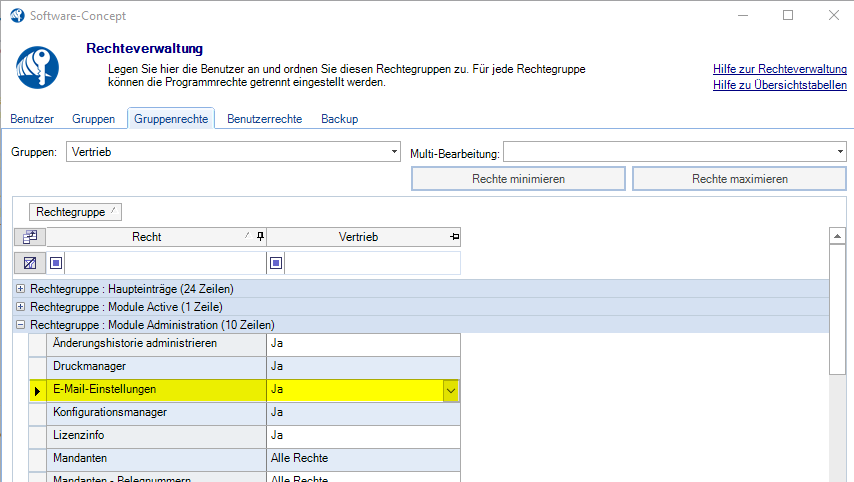The image size is (854, 482).
Task: Click the pin icon on Vertrieb column
Action: 454,237
